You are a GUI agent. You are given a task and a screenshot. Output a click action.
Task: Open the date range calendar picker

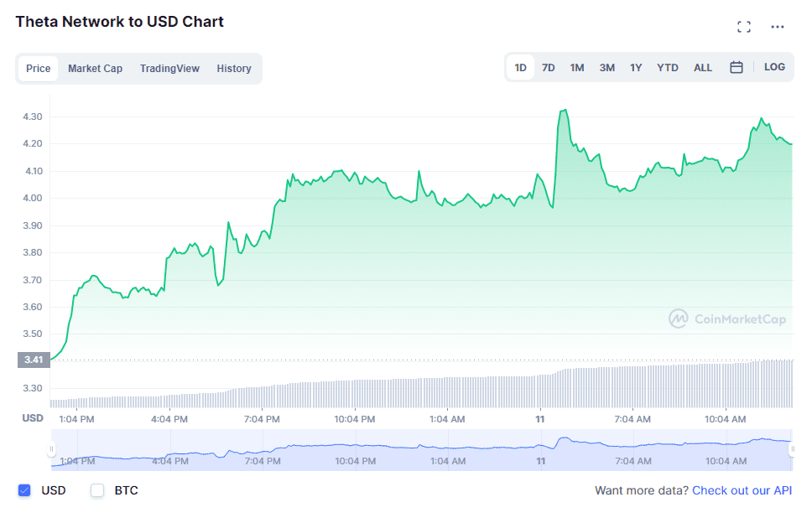736,67
